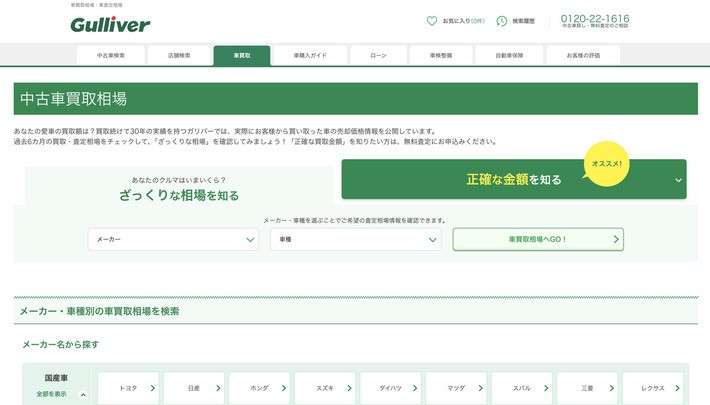Screen dimensions: 710x405
Task: Click the メーカー名から探す subheading
Action: [x=61, y=344]
